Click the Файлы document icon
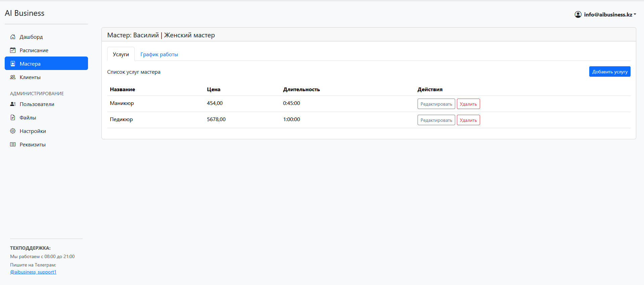The height and width of the screenshot is (285, 644). click(x=13, y=117)
